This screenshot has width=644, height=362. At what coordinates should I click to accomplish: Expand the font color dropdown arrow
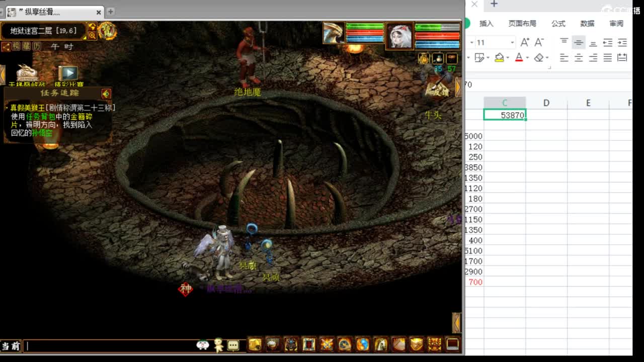click(528, 58)
